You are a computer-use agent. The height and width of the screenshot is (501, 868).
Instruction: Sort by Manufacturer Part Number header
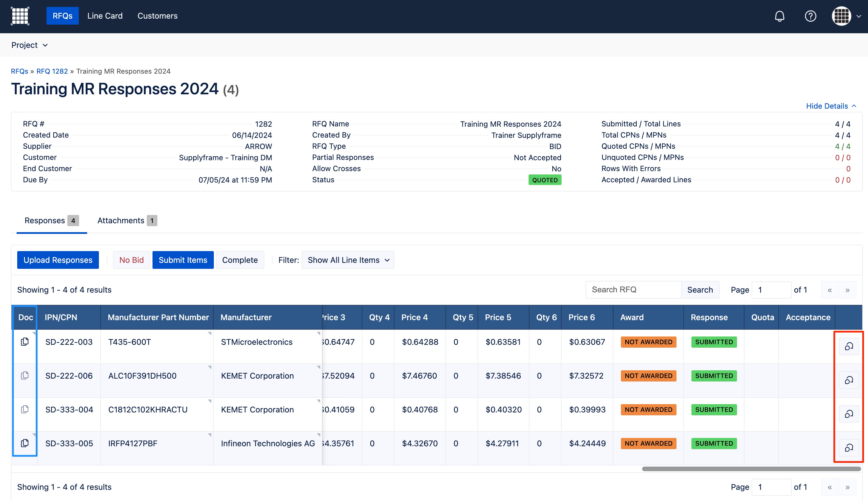(x=157, y=317)
